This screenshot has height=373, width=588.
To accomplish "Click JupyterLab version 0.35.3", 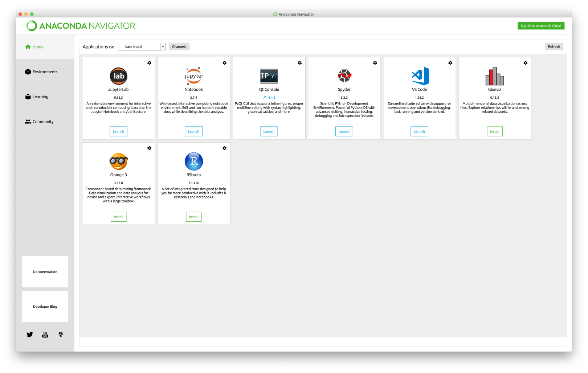I will [118, 98].
